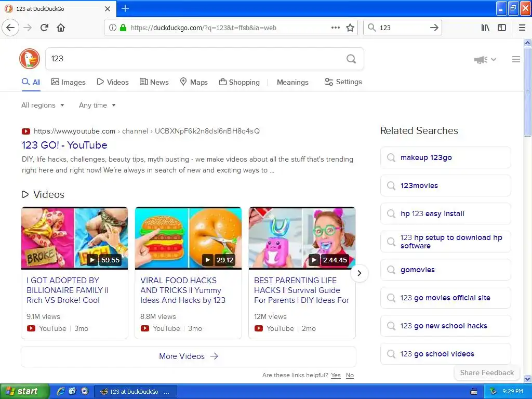The width and height of the screenshot is (532, 399).
Task: Click the keyboard icon in system tray
Action: pyautogui.click(x=474, y=392)
